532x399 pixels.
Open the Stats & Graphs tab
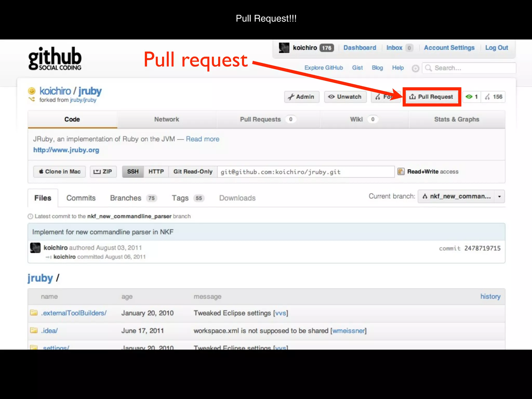pos(457,119)
